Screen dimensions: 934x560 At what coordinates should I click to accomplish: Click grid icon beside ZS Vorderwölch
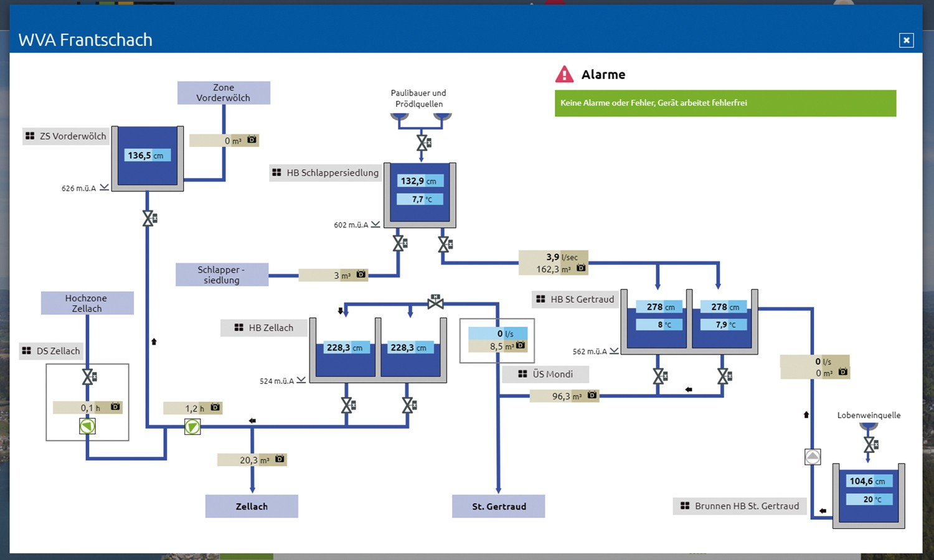coord(30,136)
